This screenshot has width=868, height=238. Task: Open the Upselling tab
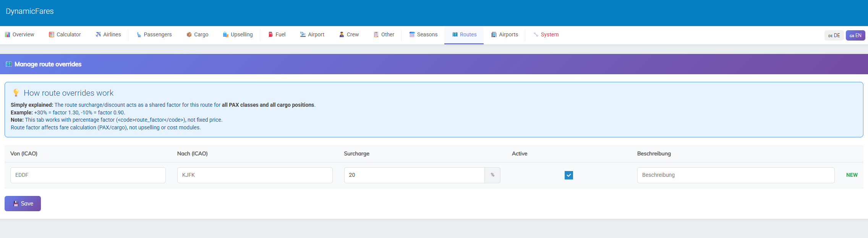pyautogui.click(x=238, y=34)
